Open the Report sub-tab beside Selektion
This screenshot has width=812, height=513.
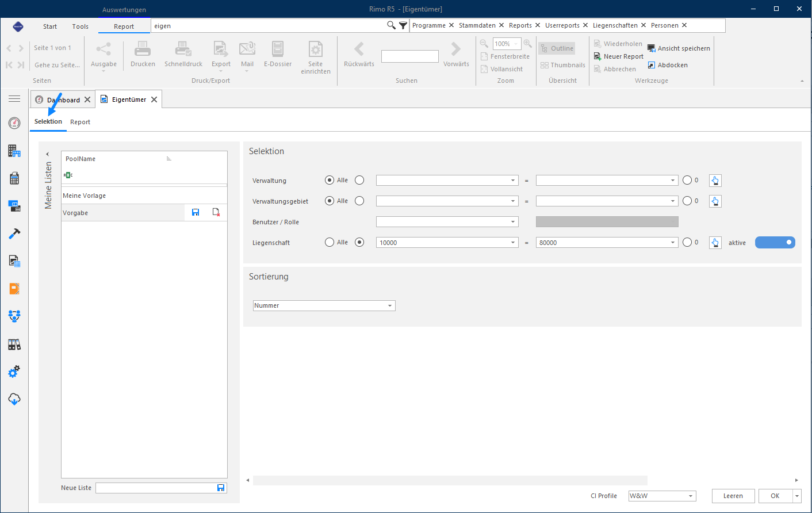[x=81, y=122]
